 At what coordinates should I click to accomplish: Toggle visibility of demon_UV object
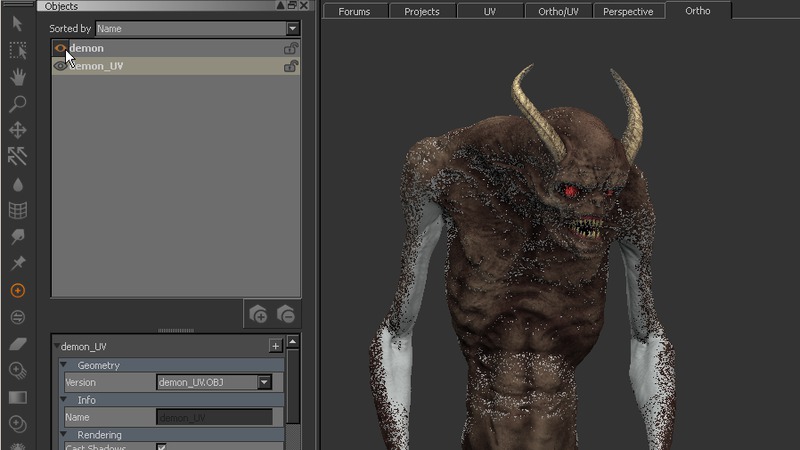pyautogui.click(x=60, y=66)
